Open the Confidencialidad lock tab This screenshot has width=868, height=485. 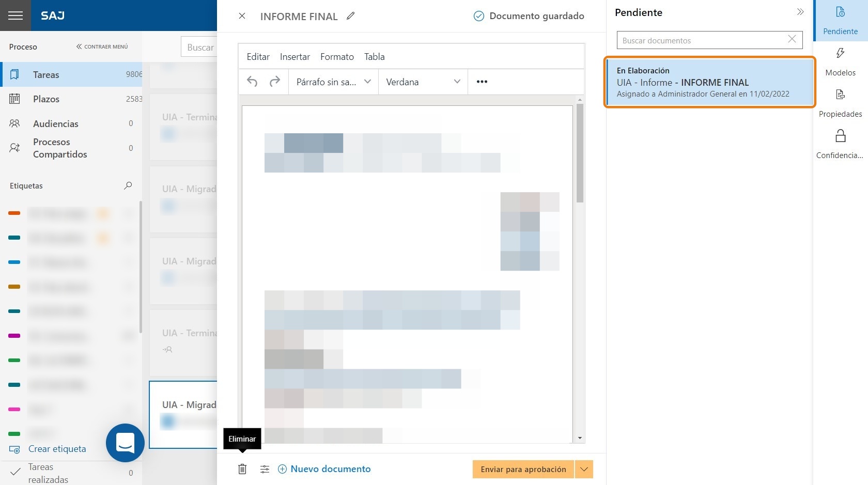[x=841, y=145]
